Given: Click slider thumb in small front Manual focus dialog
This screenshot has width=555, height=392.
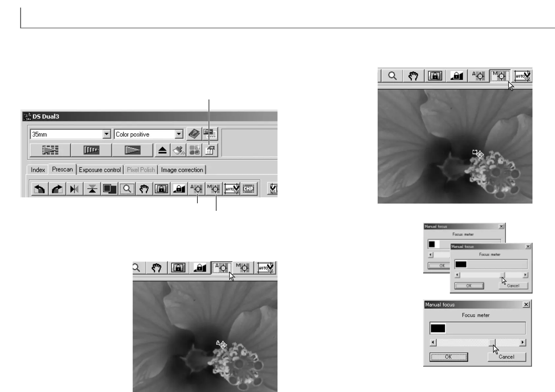Looking at the screenshot, I should tap(503, 275).
